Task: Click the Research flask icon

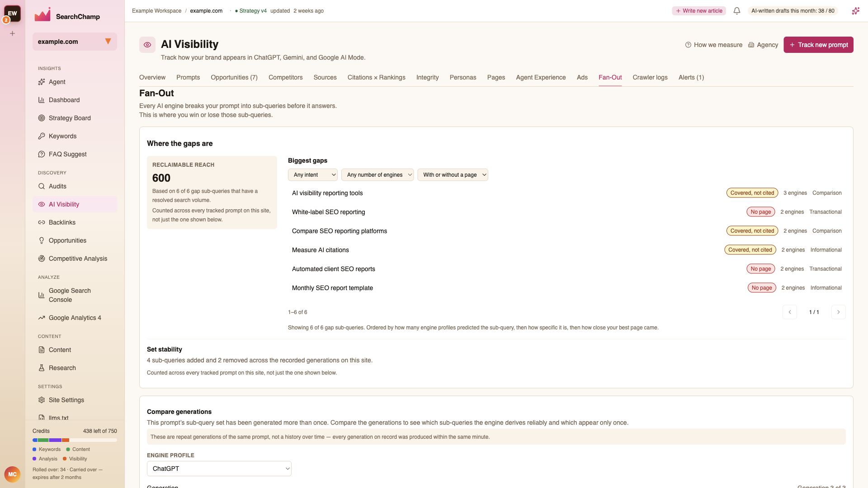Action: tap(42, 368)
